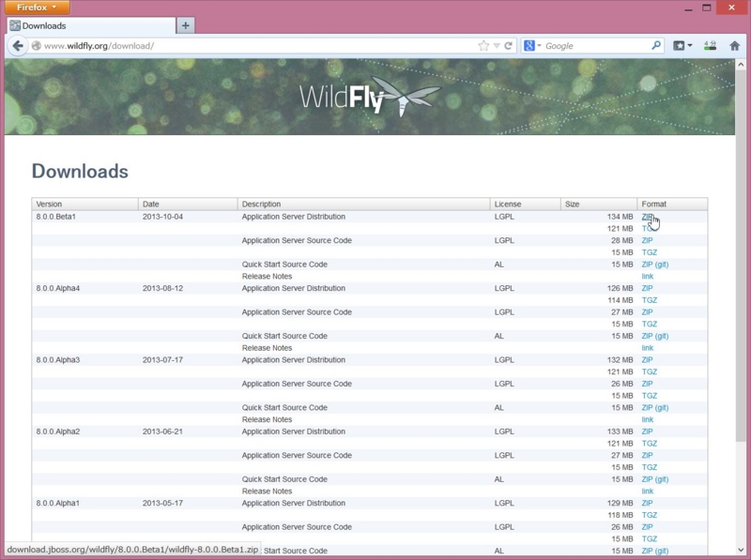Download 8.0.0.Alpha4 Application Server Distribution ZIP
The height and width of the screenshot is (560, 751).
point(647,288)
